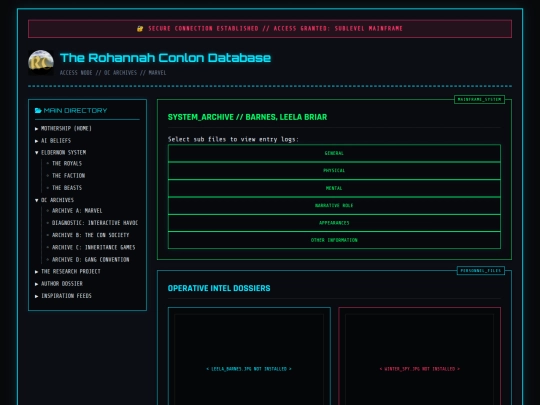Select the Physical sub file

click(334, 170)
